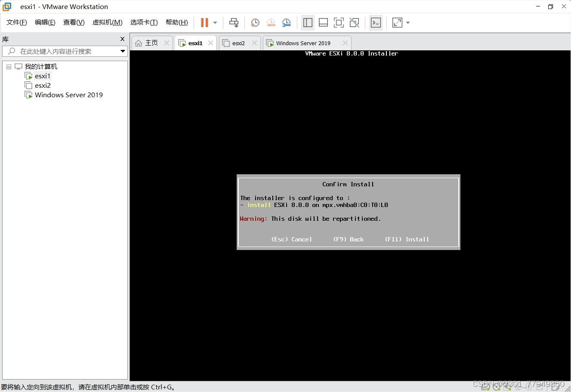Click (Esc) Cancel in installer dialog
This screenshot has width=571, height=392.
(x=292, y=239)
